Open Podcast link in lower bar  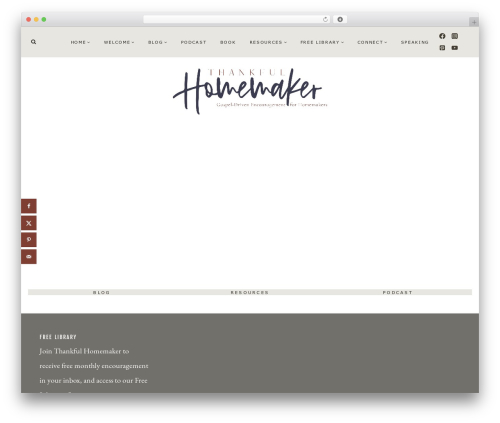397,292
